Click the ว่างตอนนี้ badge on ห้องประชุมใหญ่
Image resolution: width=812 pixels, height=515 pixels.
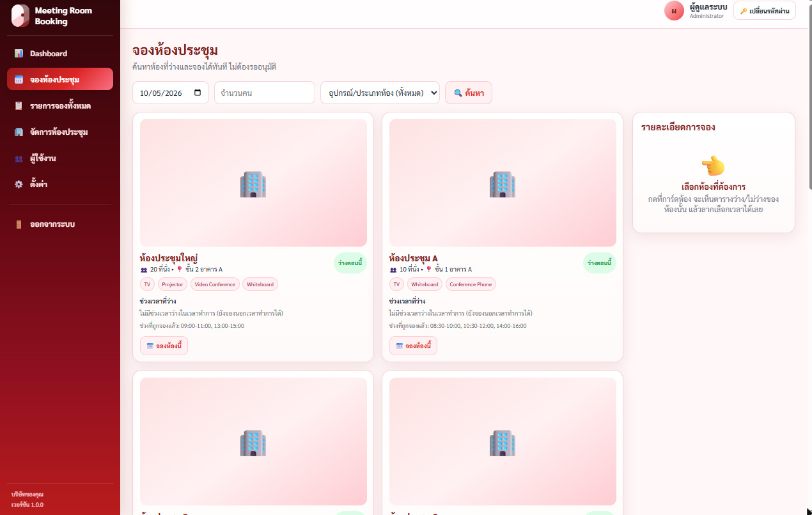click(350, 263)
